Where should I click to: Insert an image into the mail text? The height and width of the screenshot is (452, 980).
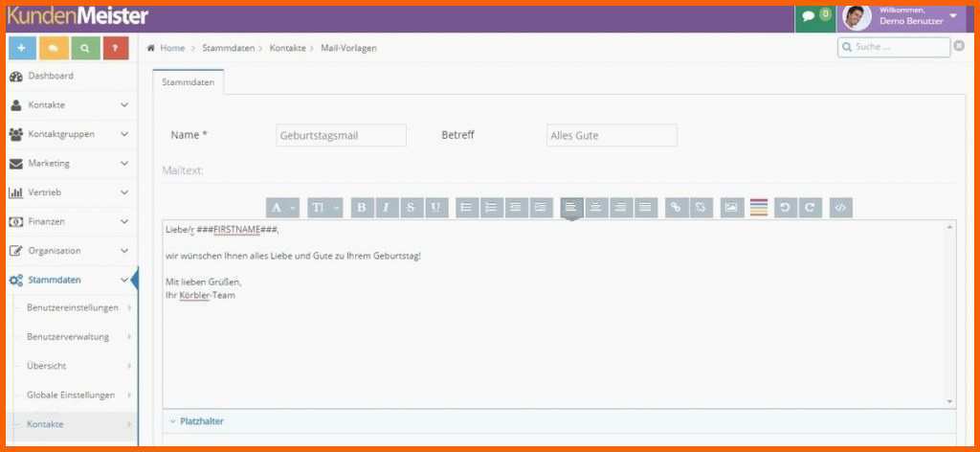[x=730, y=208]
